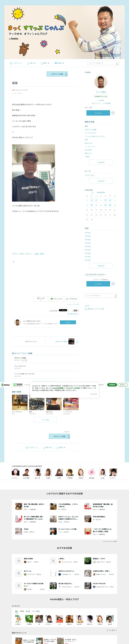
Task: Click the Ameba 20th Anniv logo
Action: point(18,385)
